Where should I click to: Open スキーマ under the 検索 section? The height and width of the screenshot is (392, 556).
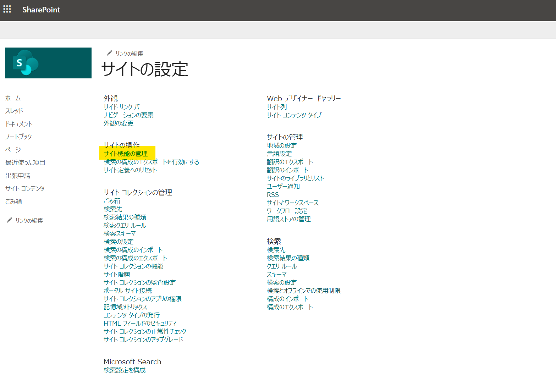277,274
